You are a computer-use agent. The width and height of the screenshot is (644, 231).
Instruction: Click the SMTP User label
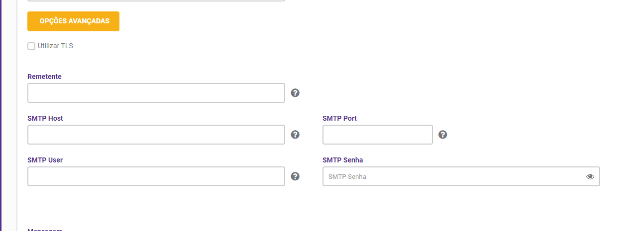(x=45, y=160)
